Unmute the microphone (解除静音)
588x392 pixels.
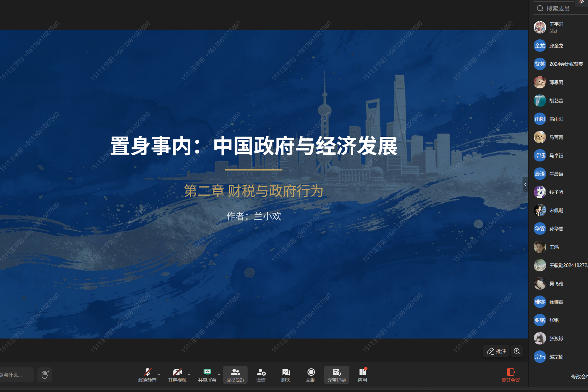pos(147,375)
